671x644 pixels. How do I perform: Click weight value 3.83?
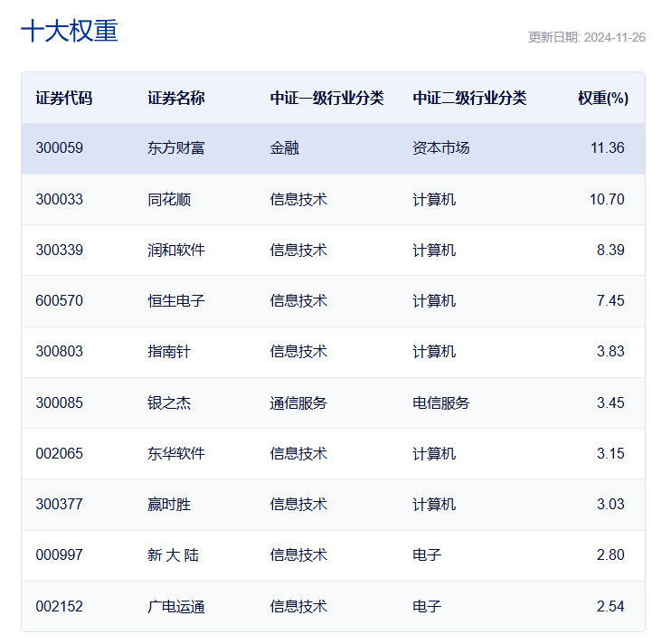[x=610, y=352]
